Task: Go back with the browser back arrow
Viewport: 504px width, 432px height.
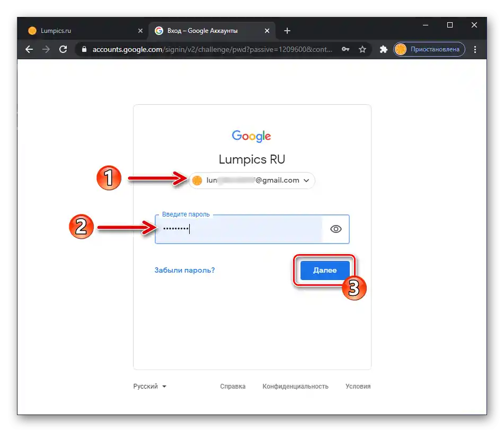Action: click(x=29, y=49)
